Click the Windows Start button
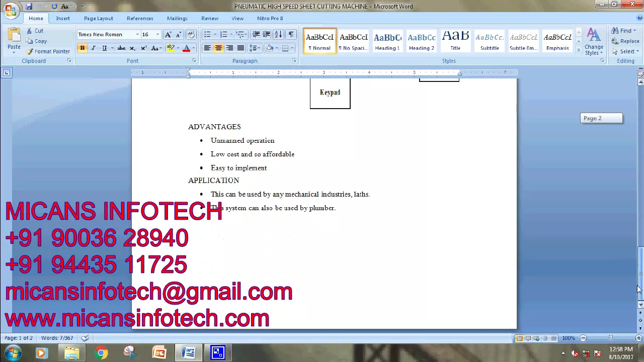644x362 pixels. (x=12, y=353)
